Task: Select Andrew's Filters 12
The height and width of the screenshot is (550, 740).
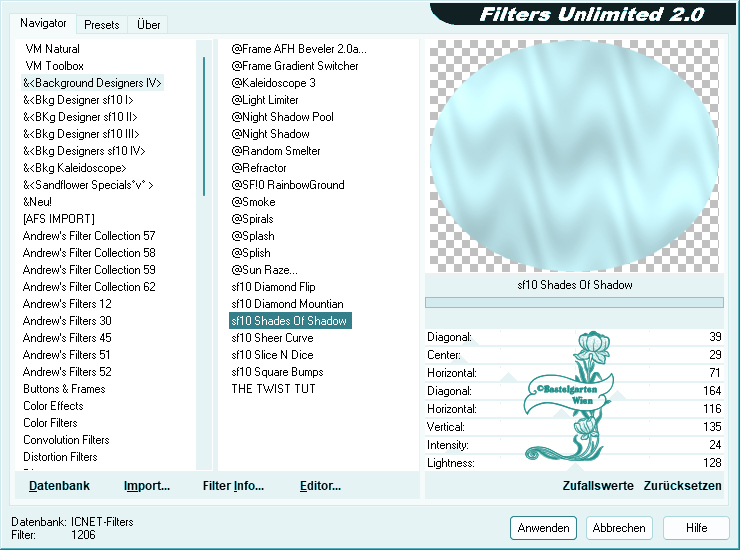Action: (67, 304)
